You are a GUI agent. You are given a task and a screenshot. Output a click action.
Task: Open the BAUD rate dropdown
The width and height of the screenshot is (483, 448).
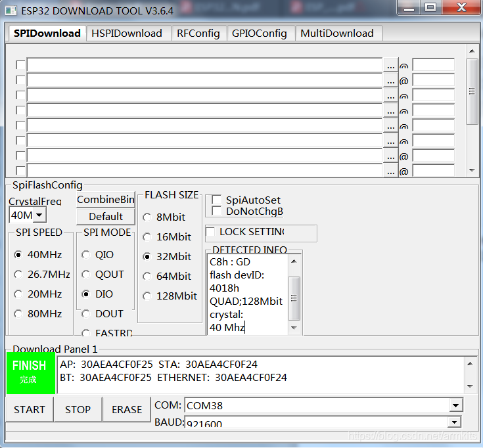(455, 422)
